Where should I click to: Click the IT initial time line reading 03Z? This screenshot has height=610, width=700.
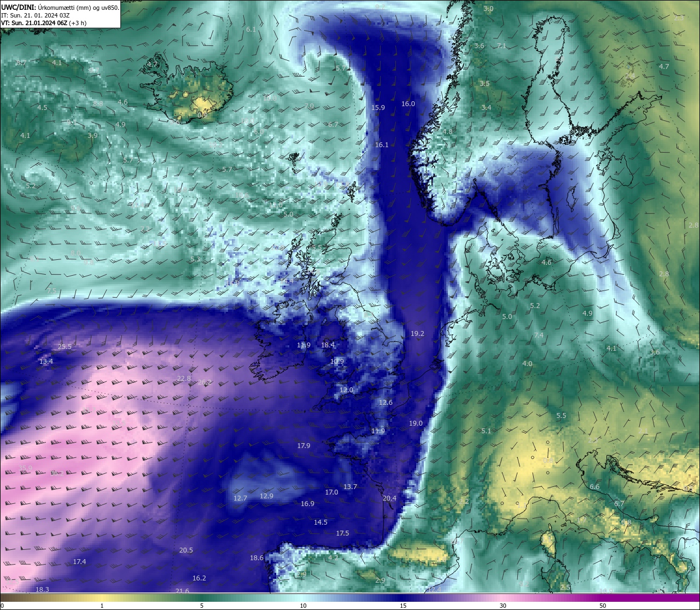35,15
